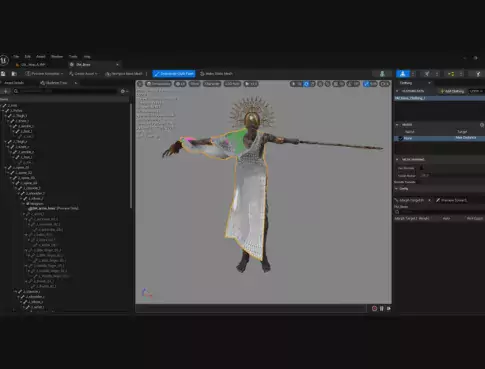This screenshot has height=369, width=485.
Task: Collapse the Config section in Clothing panel
Action: click(397, 189)
